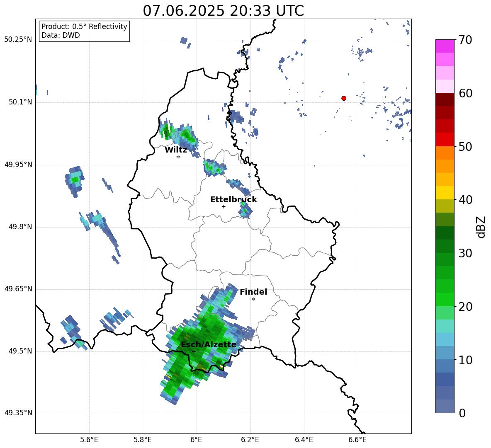Click the colorbar value 30
The width and height of the screenshot is (491, 448).
click(x=465, y=253)
